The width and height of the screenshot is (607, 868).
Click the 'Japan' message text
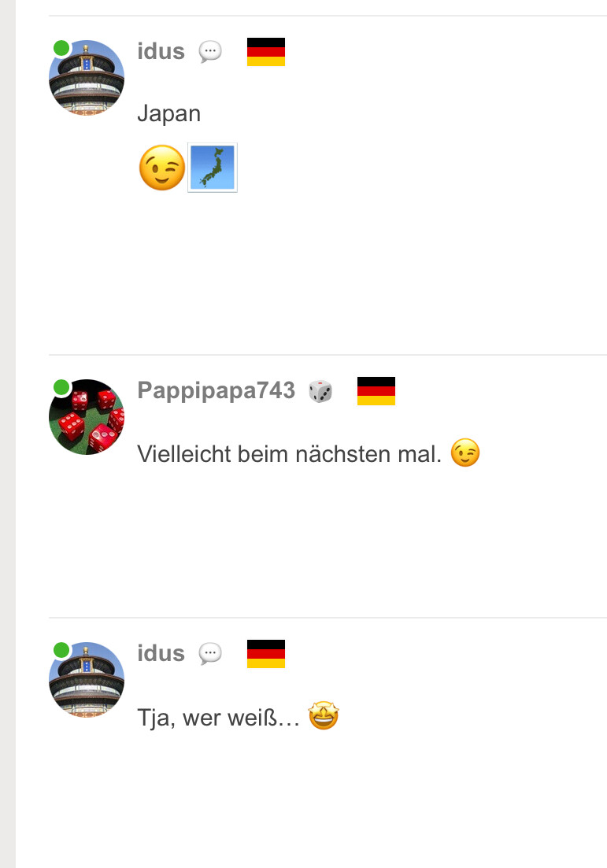169,113
